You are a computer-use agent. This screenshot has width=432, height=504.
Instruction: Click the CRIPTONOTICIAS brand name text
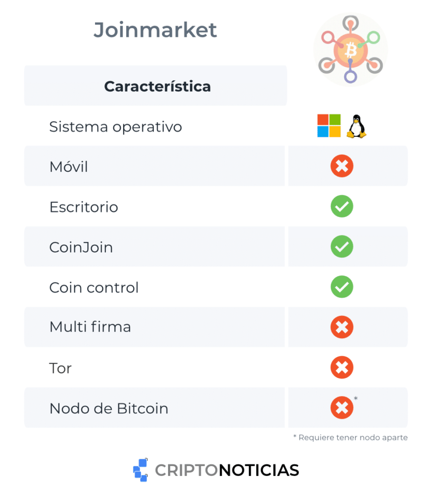pos(227,471)
